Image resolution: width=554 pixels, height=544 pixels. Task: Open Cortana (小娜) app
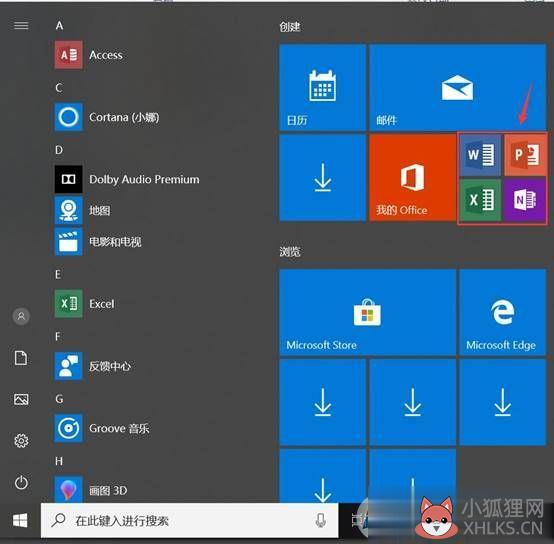(x=107, y=117)
